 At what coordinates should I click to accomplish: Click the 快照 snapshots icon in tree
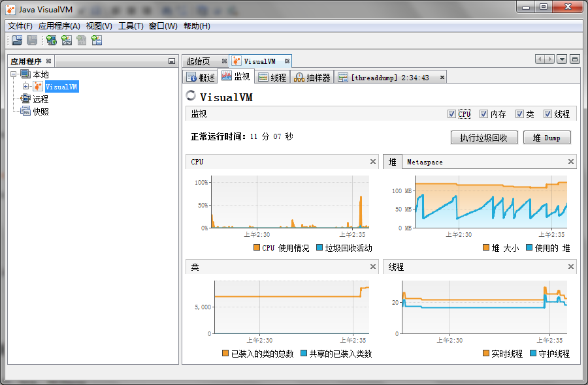pos(25,111)
